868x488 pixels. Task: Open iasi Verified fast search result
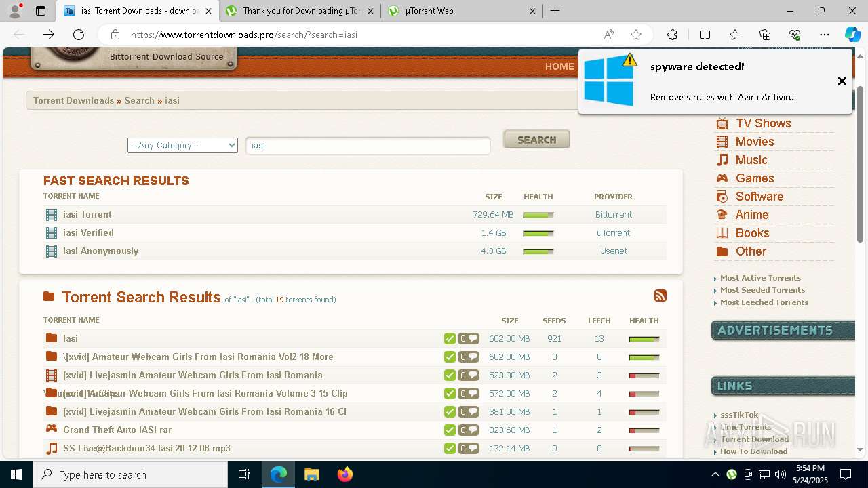click(x=88, y=232)
